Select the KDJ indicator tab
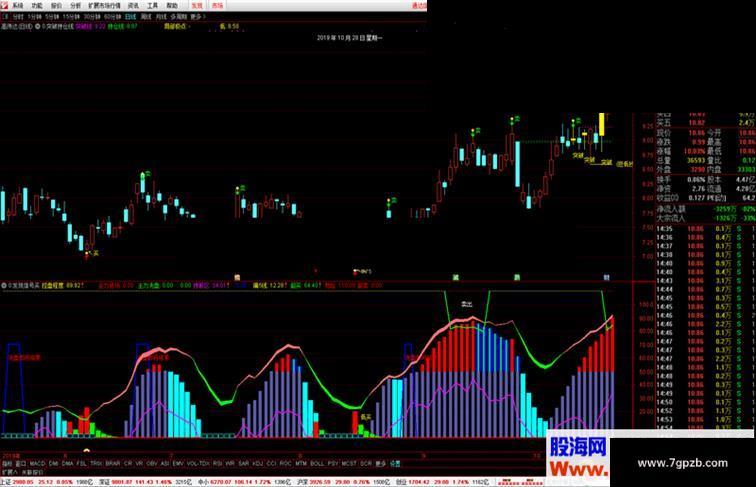756x487 pixels. tap(258, 463)
